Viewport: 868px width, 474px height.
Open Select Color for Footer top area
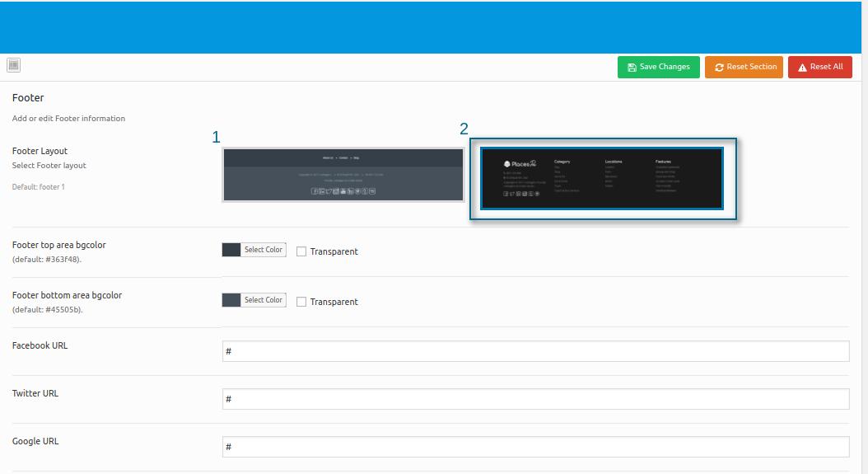click(264, 250)
